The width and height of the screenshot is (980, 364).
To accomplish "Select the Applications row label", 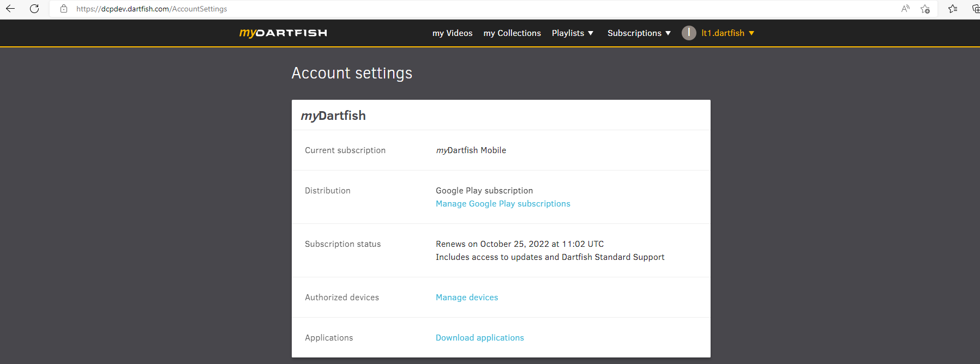I will click(329, 338).
